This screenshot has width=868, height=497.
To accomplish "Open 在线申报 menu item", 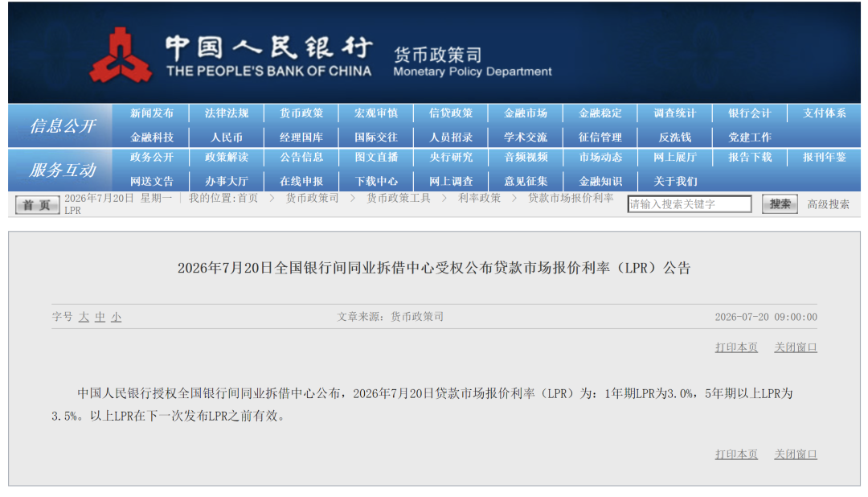I will point(301,181).
